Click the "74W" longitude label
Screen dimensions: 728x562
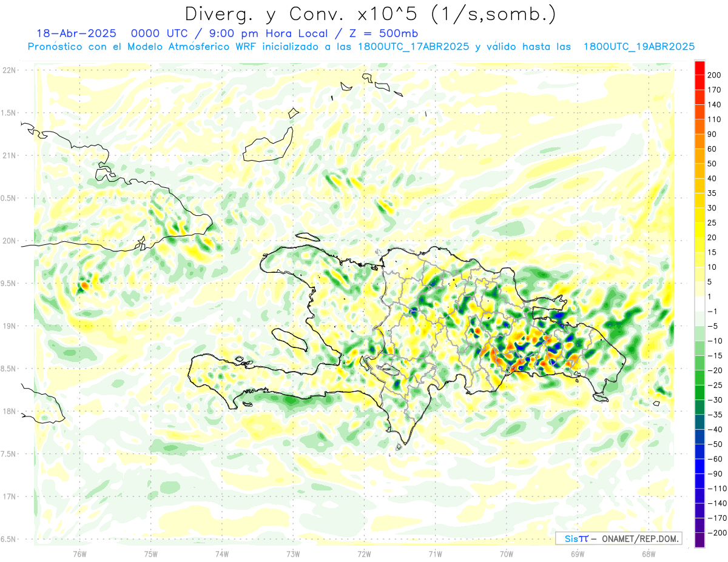click(x=222, y=554)
